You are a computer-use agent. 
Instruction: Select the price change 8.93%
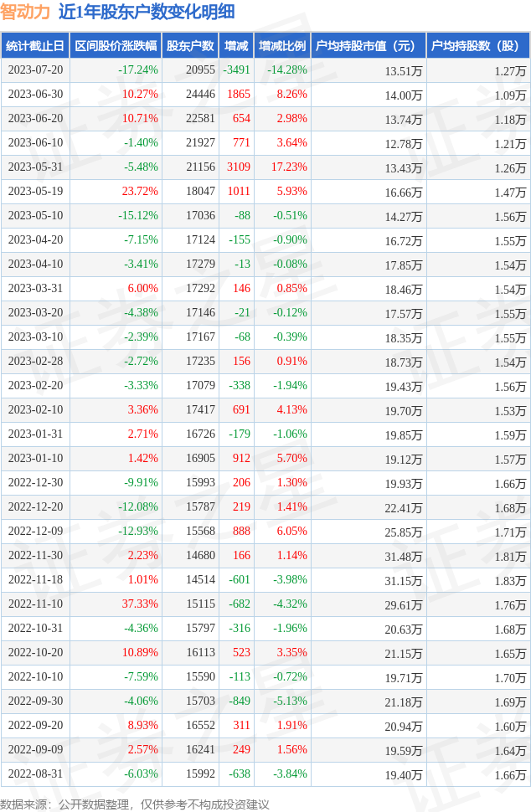[142, 726]
